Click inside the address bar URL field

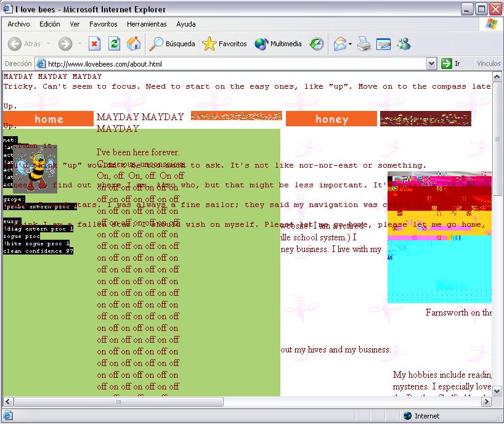pyautogui.click(x=234, y=63)
